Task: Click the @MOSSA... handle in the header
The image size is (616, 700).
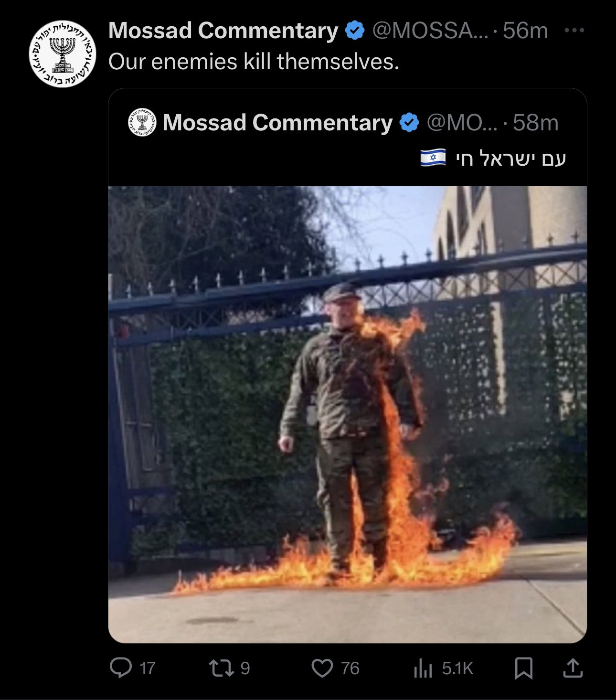Action: (430, 31)
